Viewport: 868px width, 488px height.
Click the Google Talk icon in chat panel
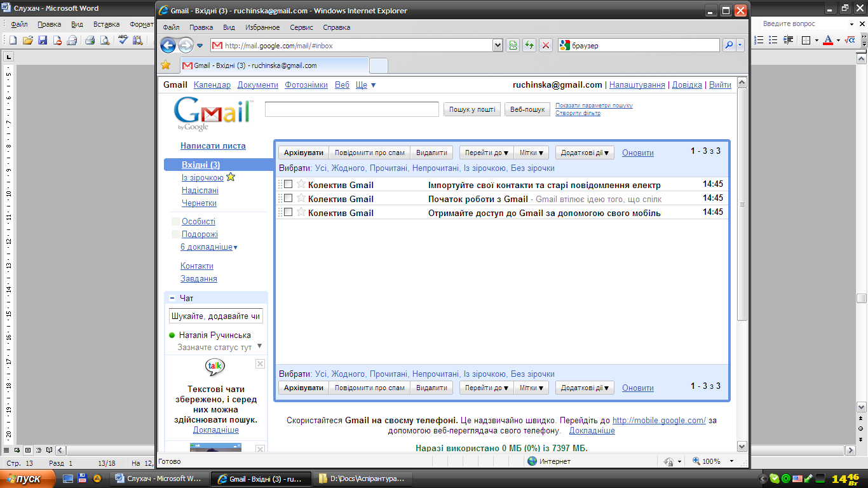click(215, 367)
